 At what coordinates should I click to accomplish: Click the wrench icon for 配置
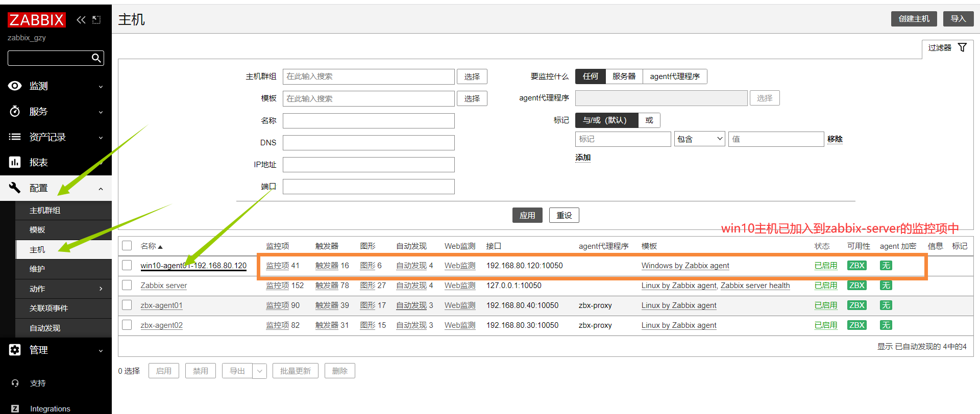coord(15,188)
